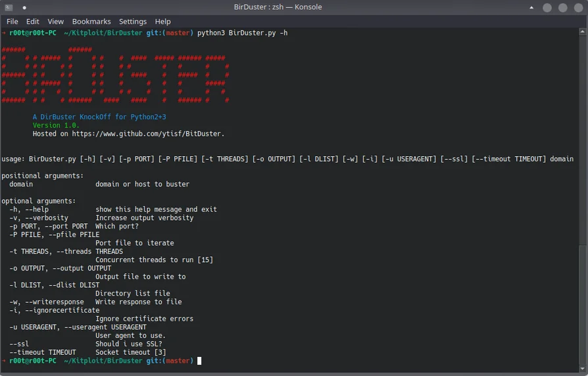This screenshot has width=588, height=376.
Task: Open the View menu
Action: tap(56, 22)
